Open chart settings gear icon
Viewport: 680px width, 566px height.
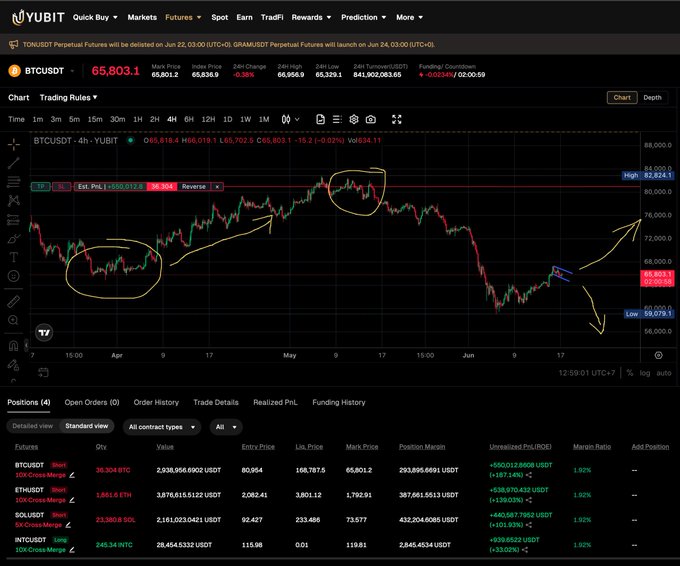click(x=354, y=119)
